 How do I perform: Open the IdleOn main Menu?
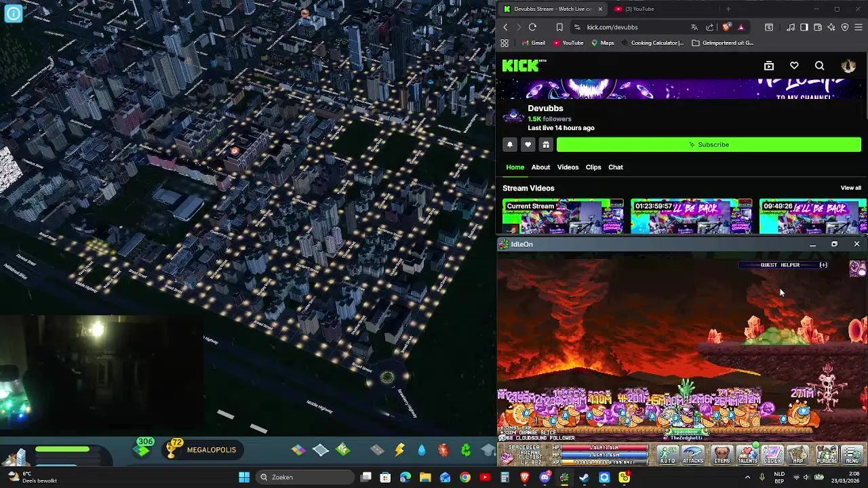852,454
